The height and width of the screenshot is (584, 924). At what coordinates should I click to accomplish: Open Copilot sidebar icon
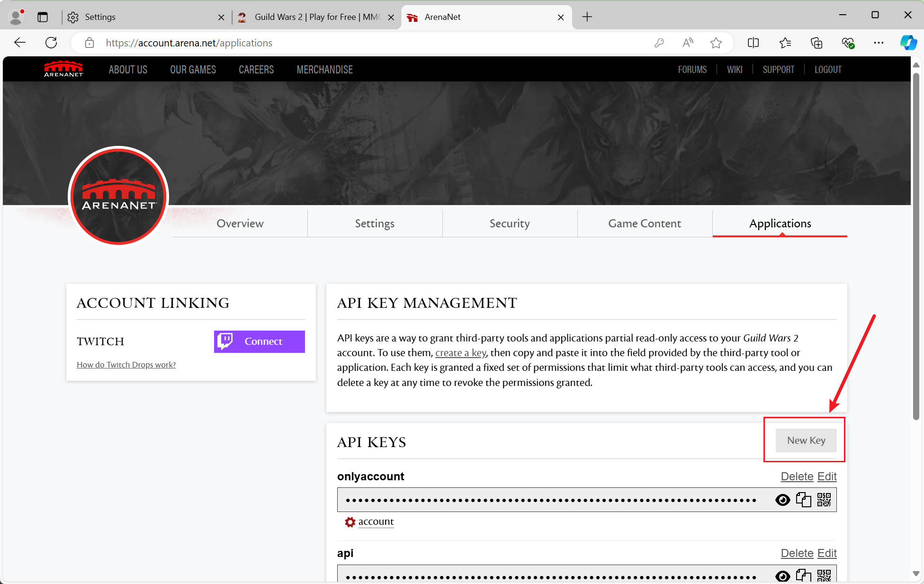tap(908, 43)
